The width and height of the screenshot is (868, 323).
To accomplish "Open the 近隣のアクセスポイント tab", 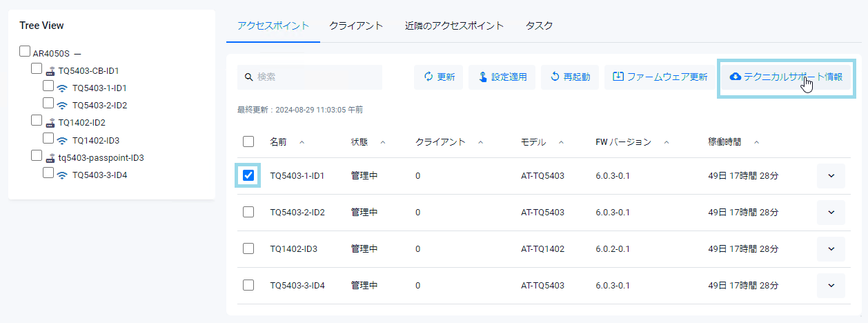I will pos(454,26).
